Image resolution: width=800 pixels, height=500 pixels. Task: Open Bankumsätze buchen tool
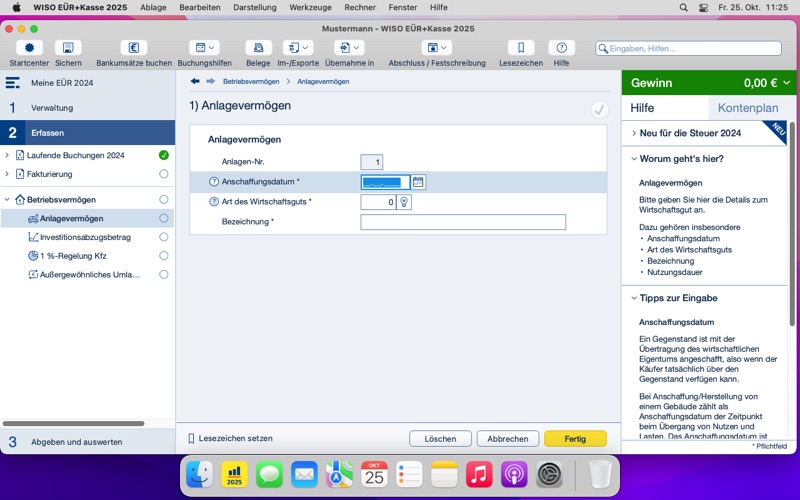134,48
